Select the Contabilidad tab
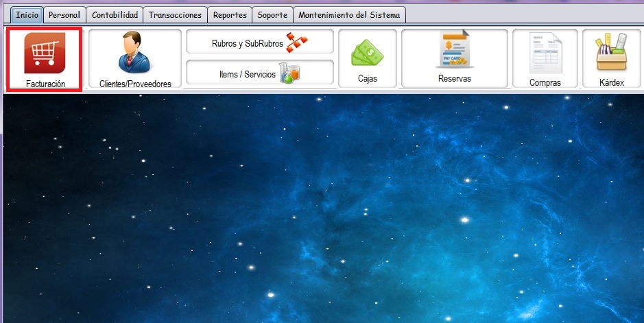 tap(115, 14)
